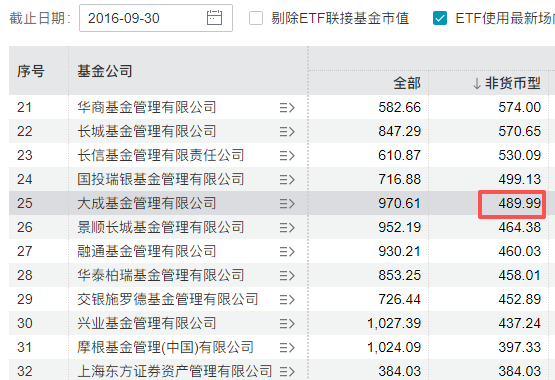The image size is (555, 380).
Task: Select the value 853.25 in 全部 column
Action: click(400, 275)
